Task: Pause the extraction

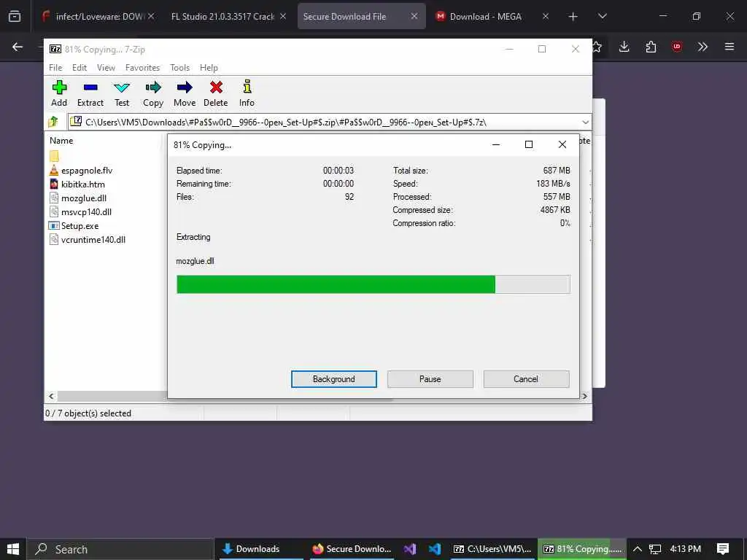Action: 430,379
